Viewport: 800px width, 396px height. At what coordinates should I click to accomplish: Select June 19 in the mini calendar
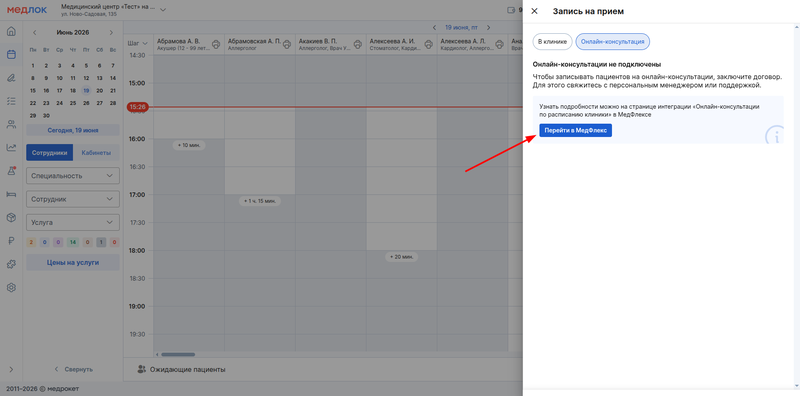pyautogui.click(x=86, y=91)
